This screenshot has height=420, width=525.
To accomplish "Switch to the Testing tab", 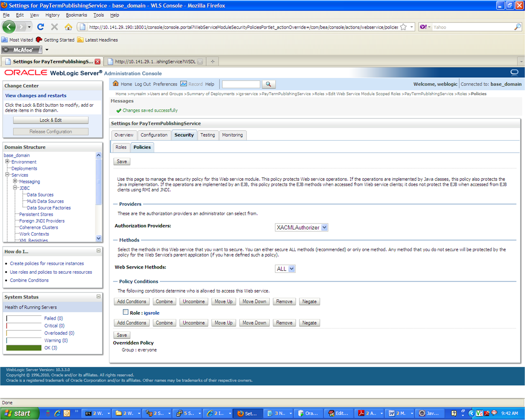I will pos(208,135).
